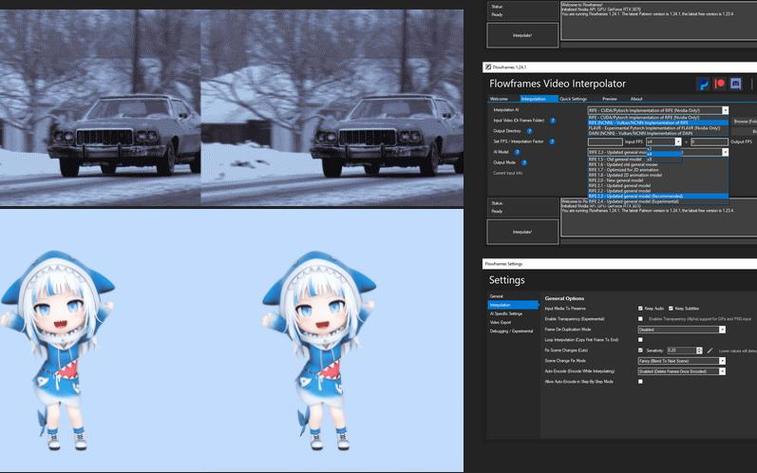
Task: Click the help icon beside Output Mode
Action: click(x=524, y=163)
